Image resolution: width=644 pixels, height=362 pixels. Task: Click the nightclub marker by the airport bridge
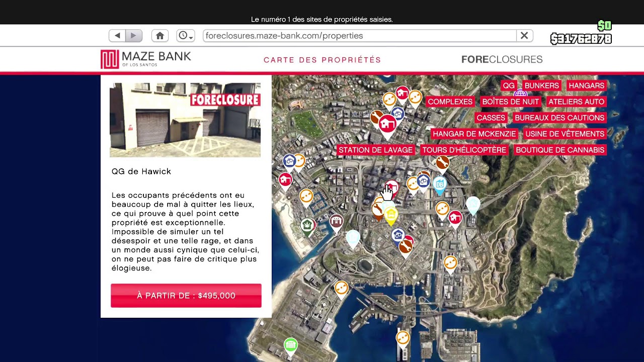point(341,289)
